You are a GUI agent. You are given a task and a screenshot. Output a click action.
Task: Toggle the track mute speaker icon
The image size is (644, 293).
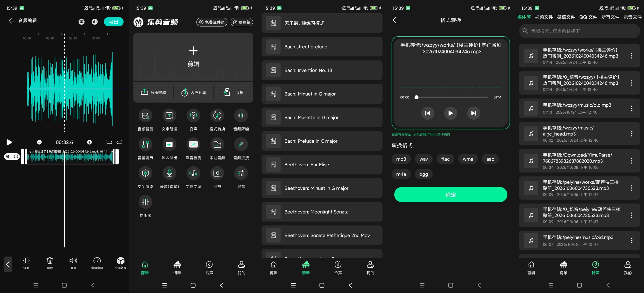[8, 157]
